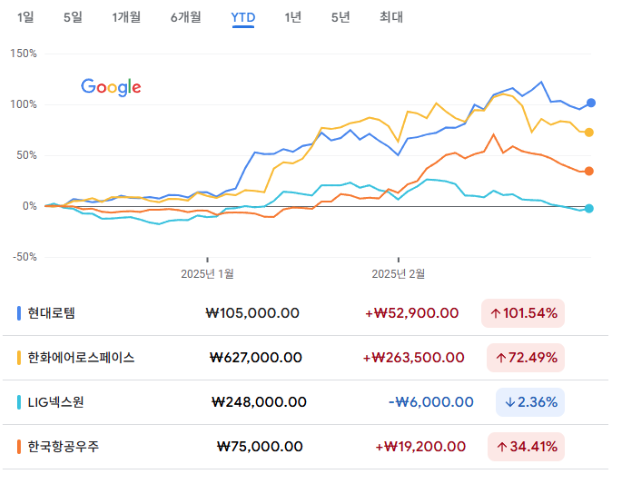Click the 0% y-axis label
Image resolution: width=626 pixels, height=480 pixels.
30,206
